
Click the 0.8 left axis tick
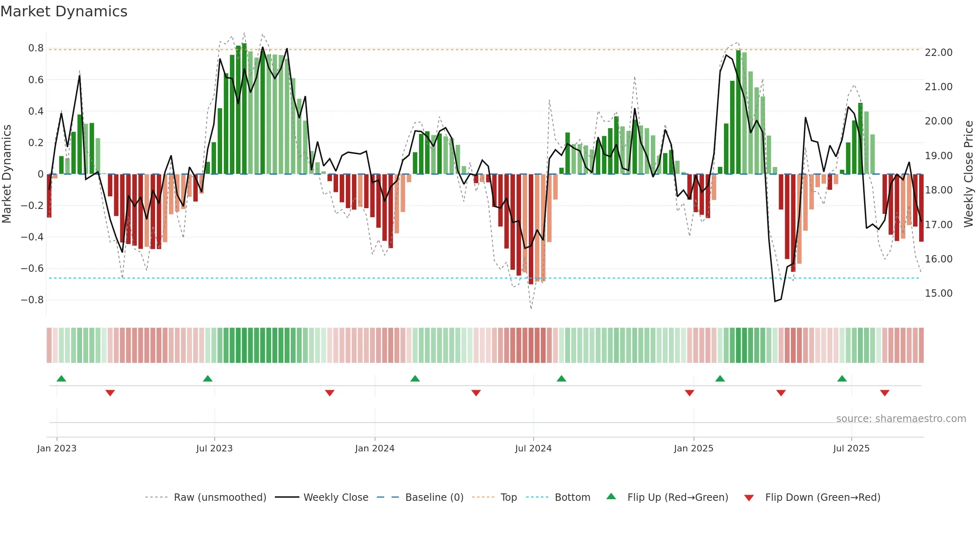[36, 48]
